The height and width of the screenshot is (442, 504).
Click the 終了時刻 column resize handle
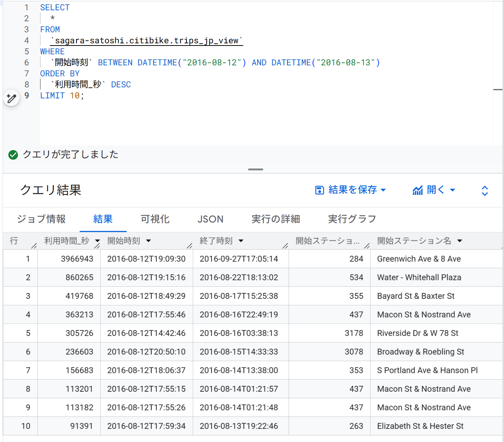pyautogui.click(x=285, y=246)
